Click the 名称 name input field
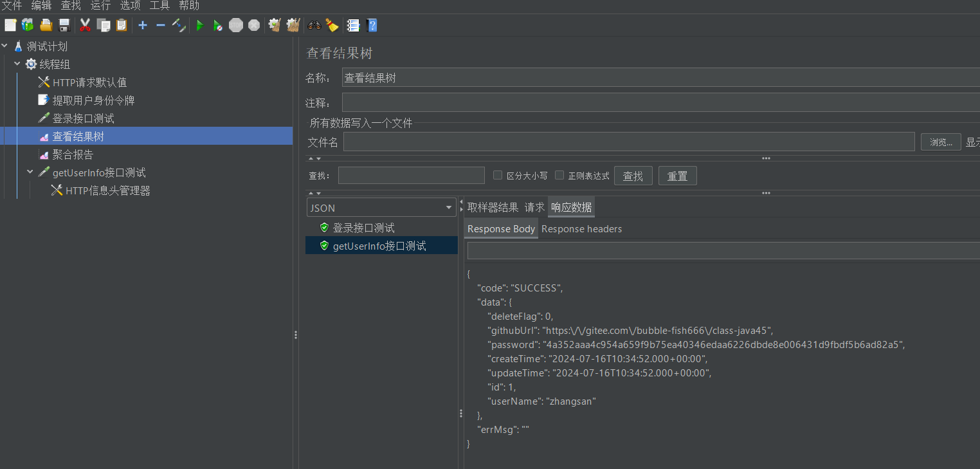Viewport: 980px width, 469px height. coord(660,78)
